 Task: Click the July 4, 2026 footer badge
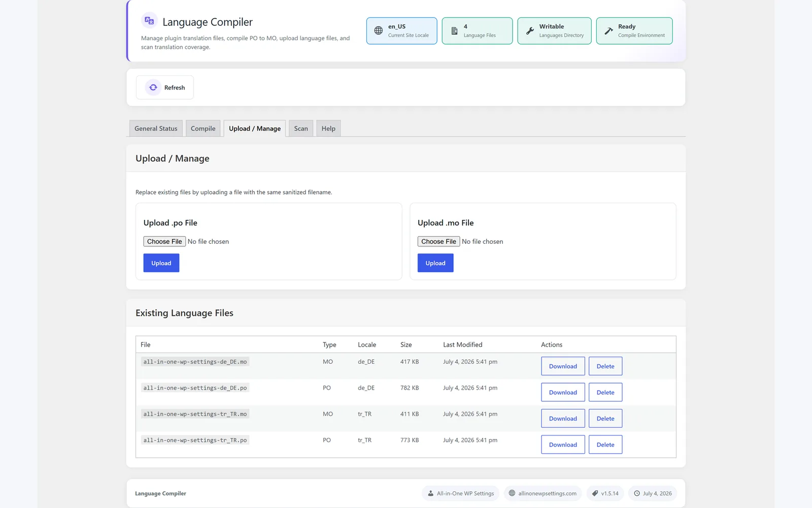[x=653, y=493]
